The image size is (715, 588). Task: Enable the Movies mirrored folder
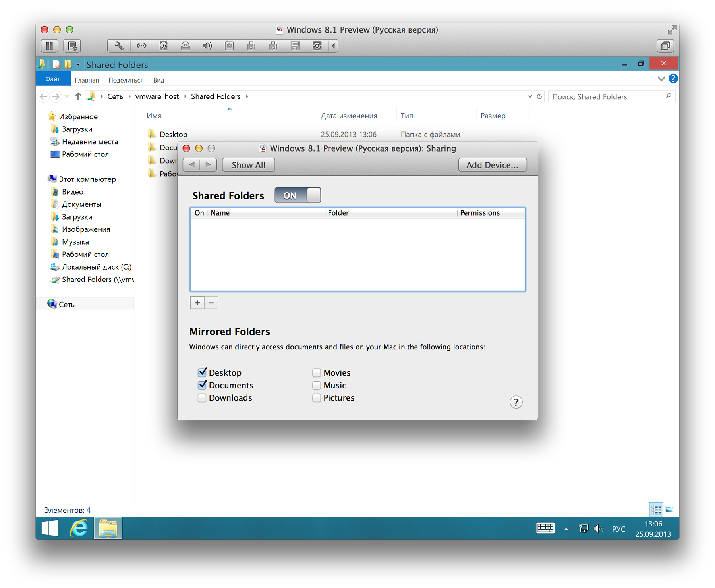point(317,373)
